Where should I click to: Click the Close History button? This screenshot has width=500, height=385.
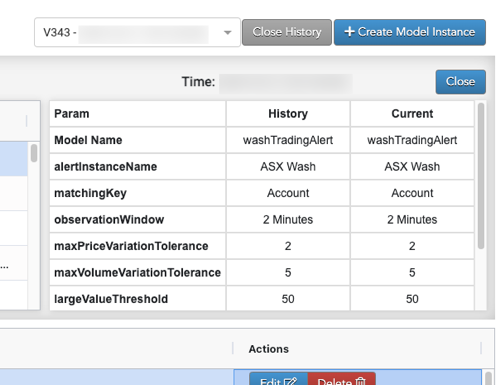click(x=287, y=32)
